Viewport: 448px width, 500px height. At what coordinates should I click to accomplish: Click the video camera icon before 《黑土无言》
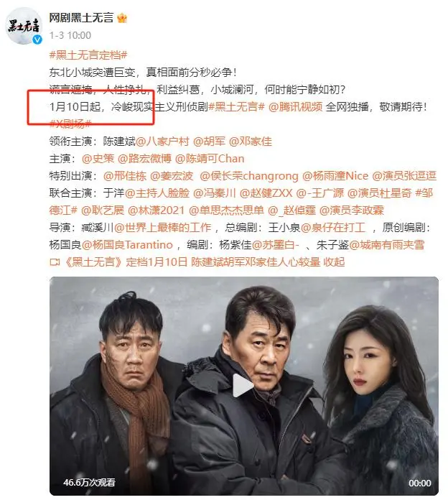[55, 262]
